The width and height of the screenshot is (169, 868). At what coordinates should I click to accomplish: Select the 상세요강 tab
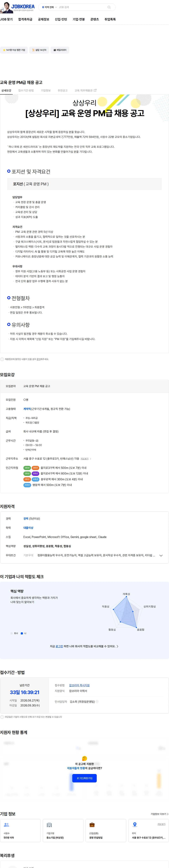click(x=6, y=91)
